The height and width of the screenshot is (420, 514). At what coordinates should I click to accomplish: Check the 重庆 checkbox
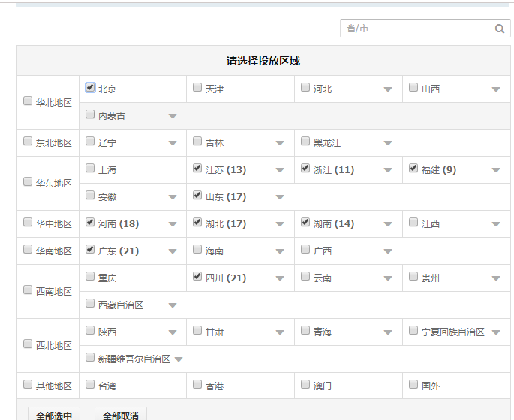90,276
